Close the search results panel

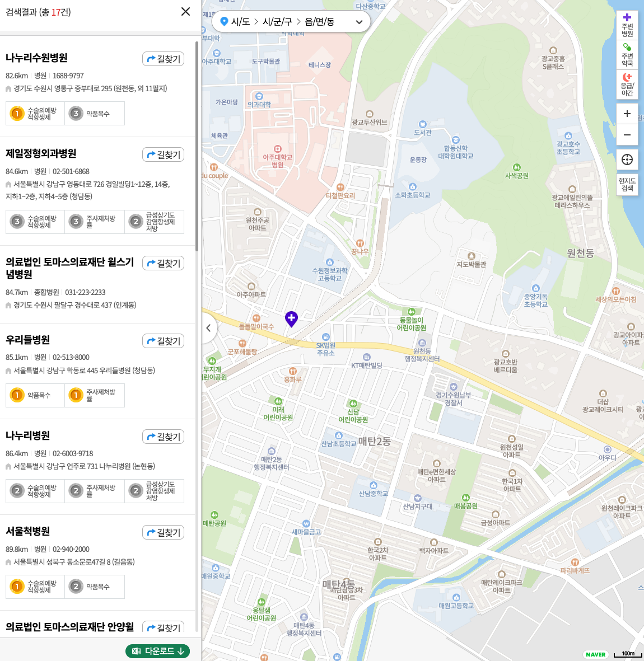(x=185, y=12)
